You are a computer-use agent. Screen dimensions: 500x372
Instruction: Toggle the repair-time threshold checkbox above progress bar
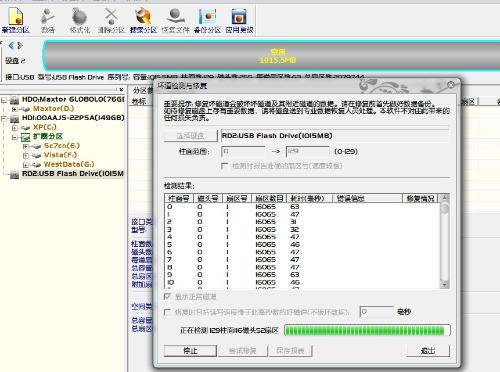[168, 312]
